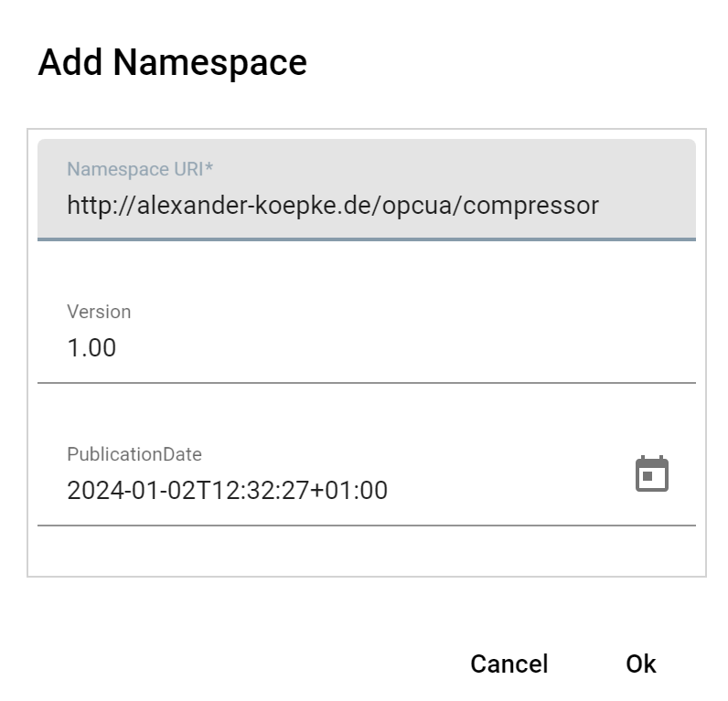Click the Version field label
728x701 pixels.
point(99,312)
